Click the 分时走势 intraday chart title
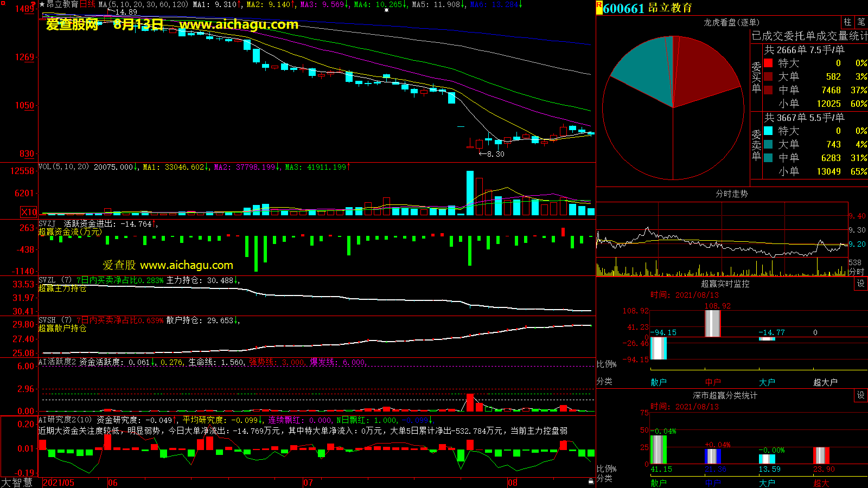 pyautogui.click(x=731, y=194)
